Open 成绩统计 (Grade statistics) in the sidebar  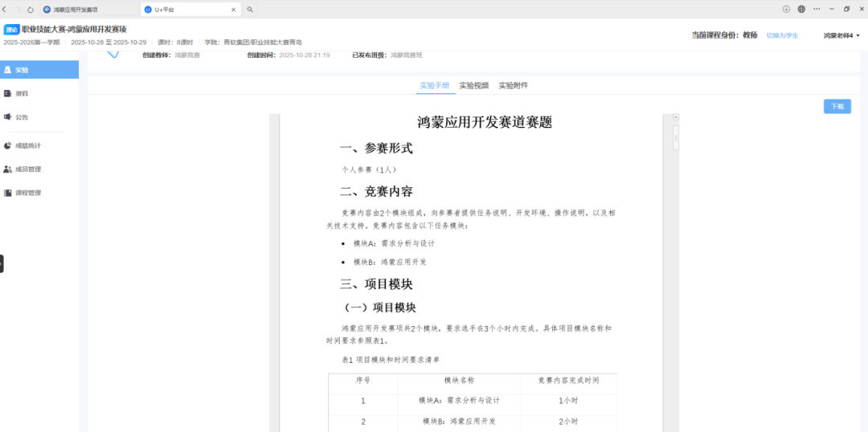(x=27, y=146)
